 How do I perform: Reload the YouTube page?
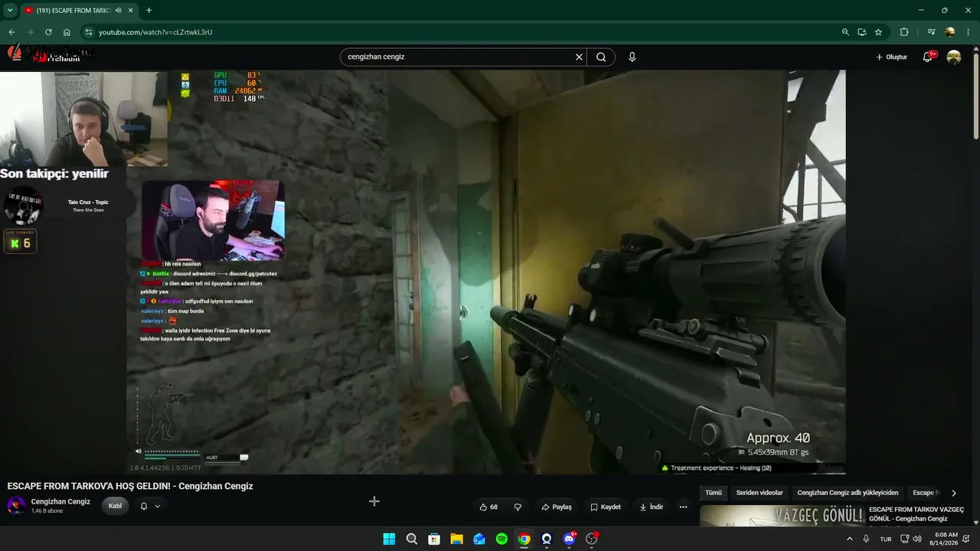(48, 32)
